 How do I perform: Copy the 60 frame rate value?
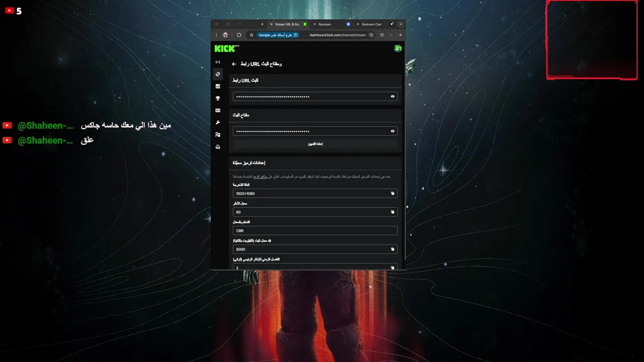(392, 212)
